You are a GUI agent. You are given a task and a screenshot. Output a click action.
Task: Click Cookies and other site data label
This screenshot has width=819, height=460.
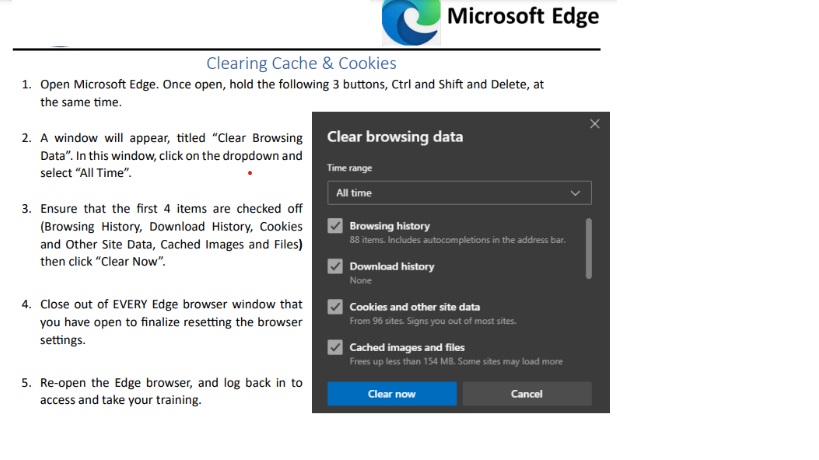[415, 307]
